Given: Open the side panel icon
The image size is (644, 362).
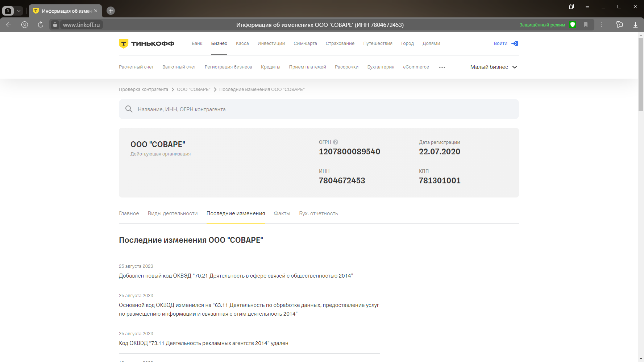Looking at the screenshot, I should 619,25.
